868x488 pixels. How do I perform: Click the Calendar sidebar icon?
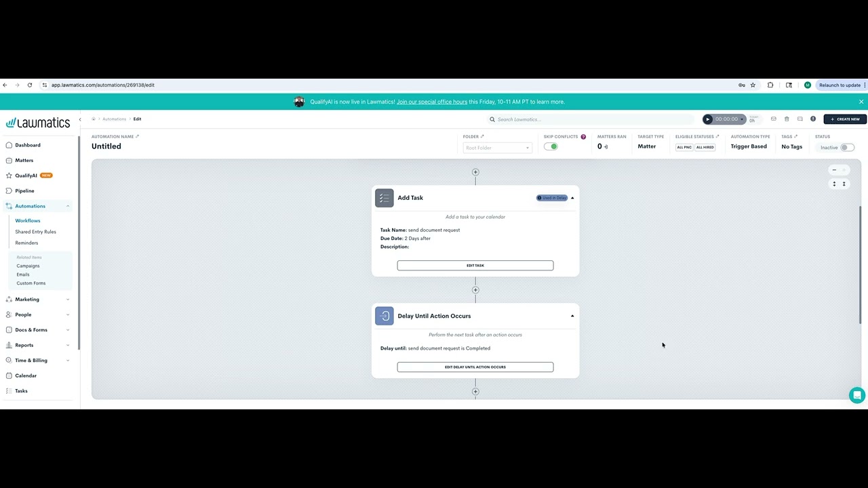9,375
